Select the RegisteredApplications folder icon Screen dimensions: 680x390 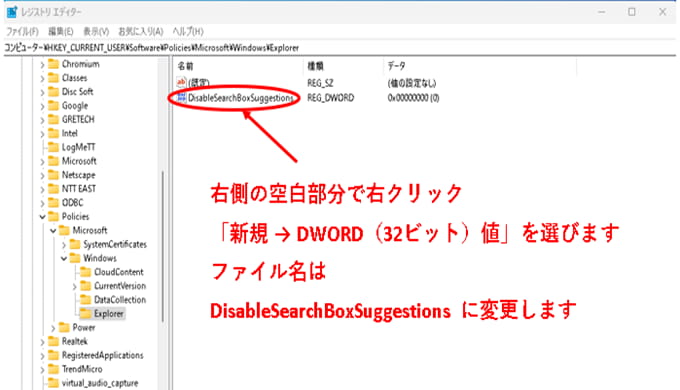pyautogui.click(x=53, y=355)
